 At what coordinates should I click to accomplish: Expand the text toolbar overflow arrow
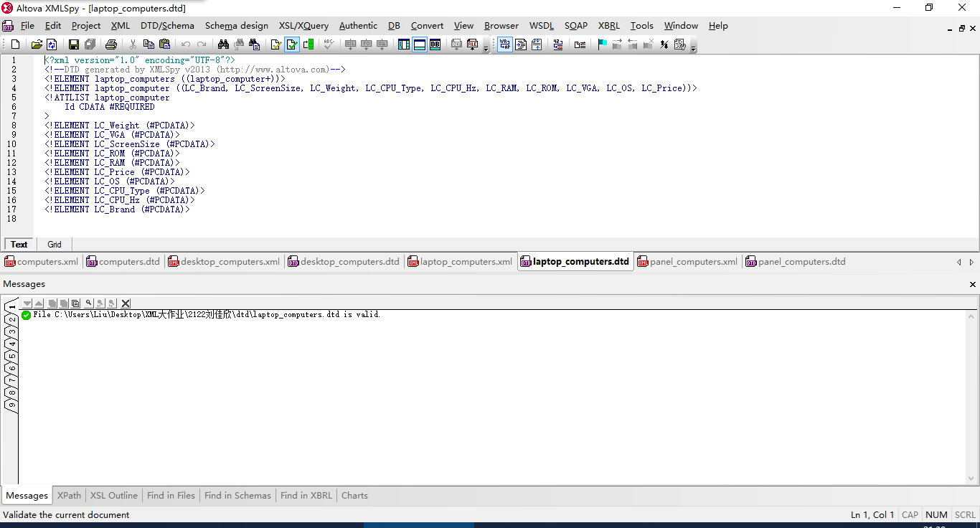[x=694, y=47]
